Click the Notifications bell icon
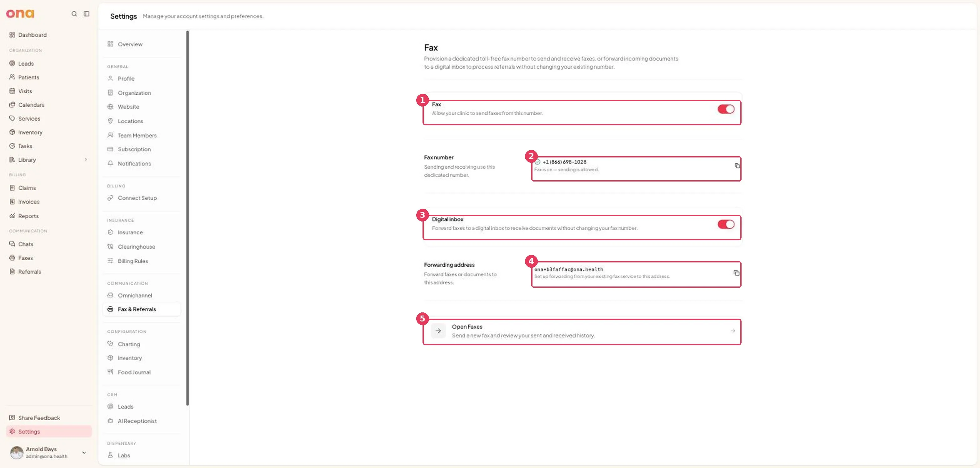The height and width of the screenshot is (468, 980). tap(110, 163)
